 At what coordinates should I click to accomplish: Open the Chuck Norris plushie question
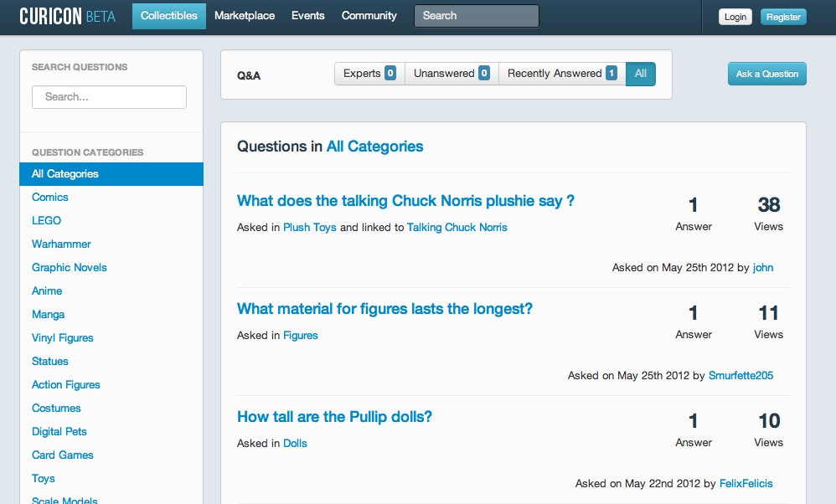pyautogui.click(x=405, y=201)
